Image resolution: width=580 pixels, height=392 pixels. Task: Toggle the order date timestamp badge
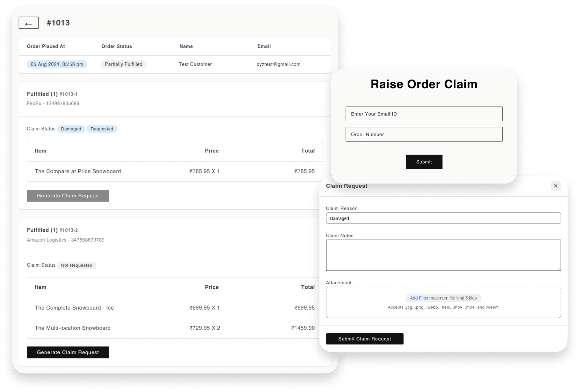click(x=57, y=64)
